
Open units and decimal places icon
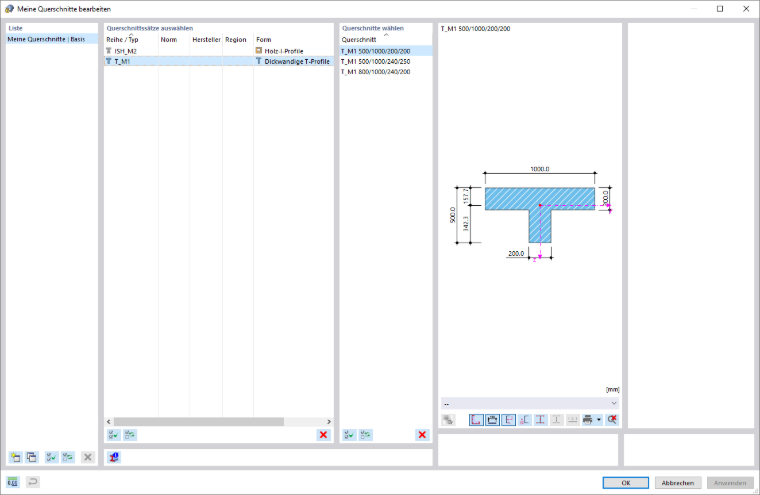pos(13,482)
